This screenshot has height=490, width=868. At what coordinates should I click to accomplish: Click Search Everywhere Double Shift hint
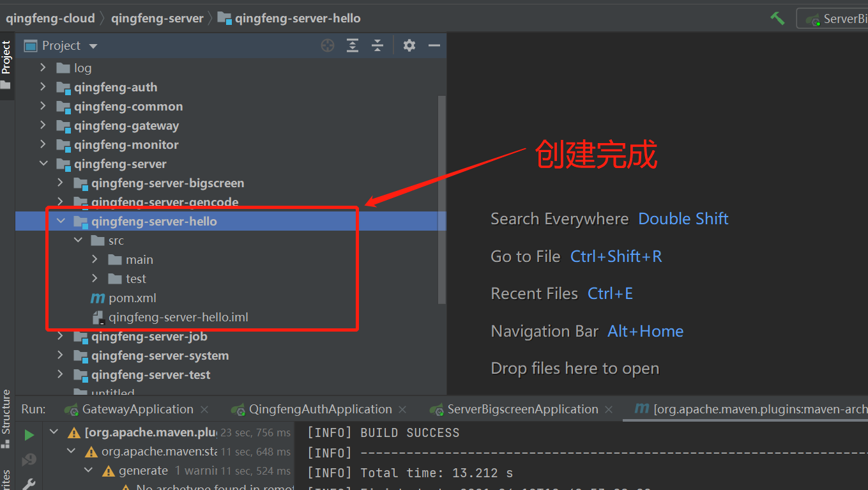tap(609, 218)
